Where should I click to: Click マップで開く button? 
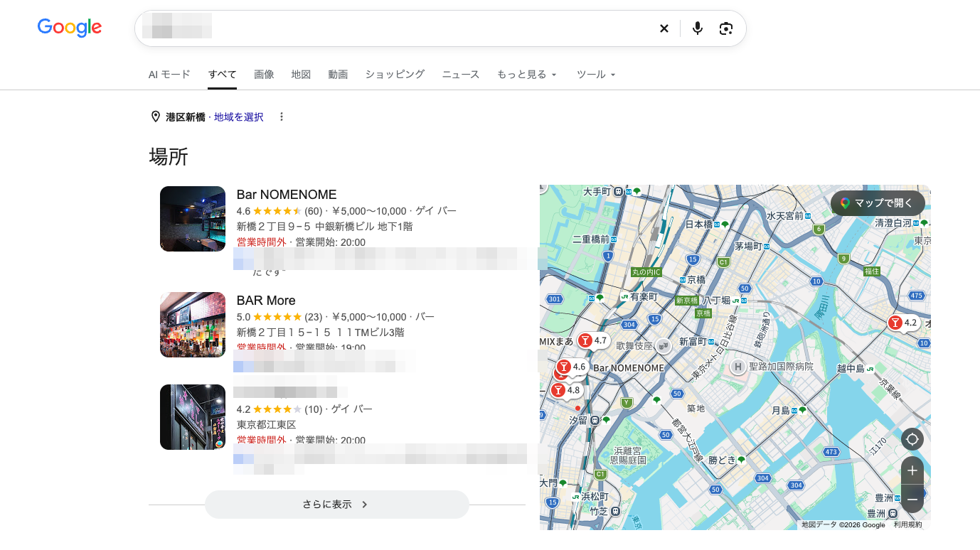[x=878, y=203]
